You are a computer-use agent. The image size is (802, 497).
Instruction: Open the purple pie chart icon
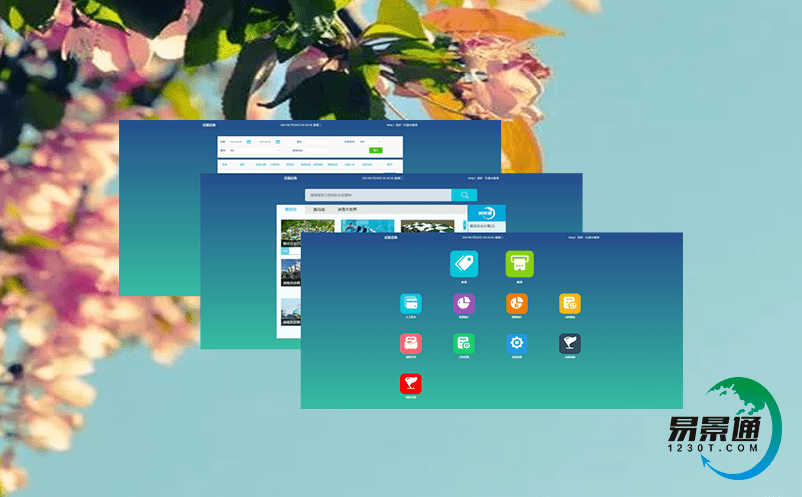464,303
